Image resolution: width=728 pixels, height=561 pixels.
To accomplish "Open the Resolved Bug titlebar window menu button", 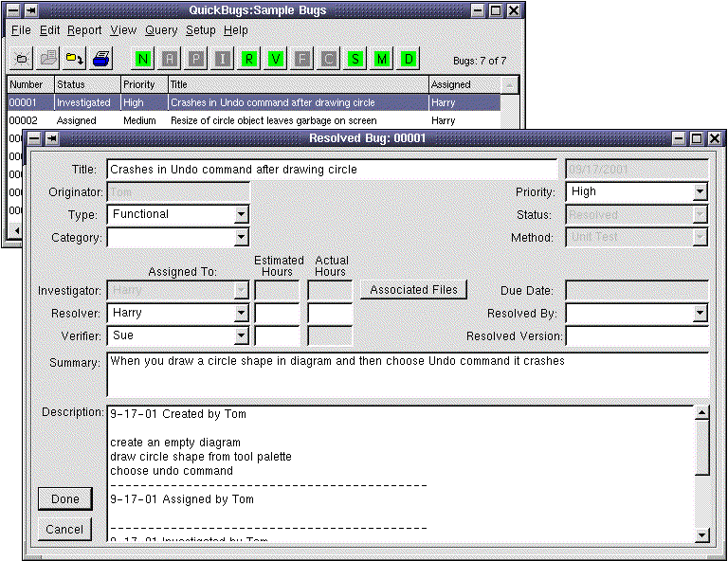I will tap(34, 138).
